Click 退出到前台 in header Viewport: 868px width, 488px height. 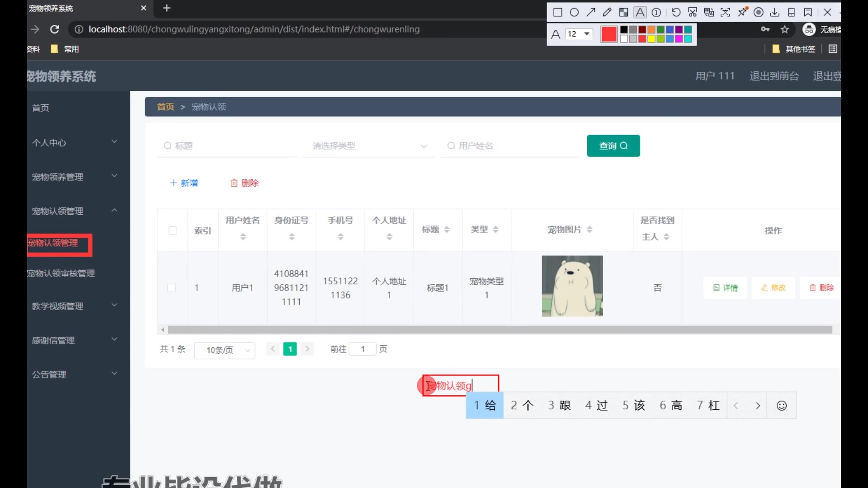[774, 76]
